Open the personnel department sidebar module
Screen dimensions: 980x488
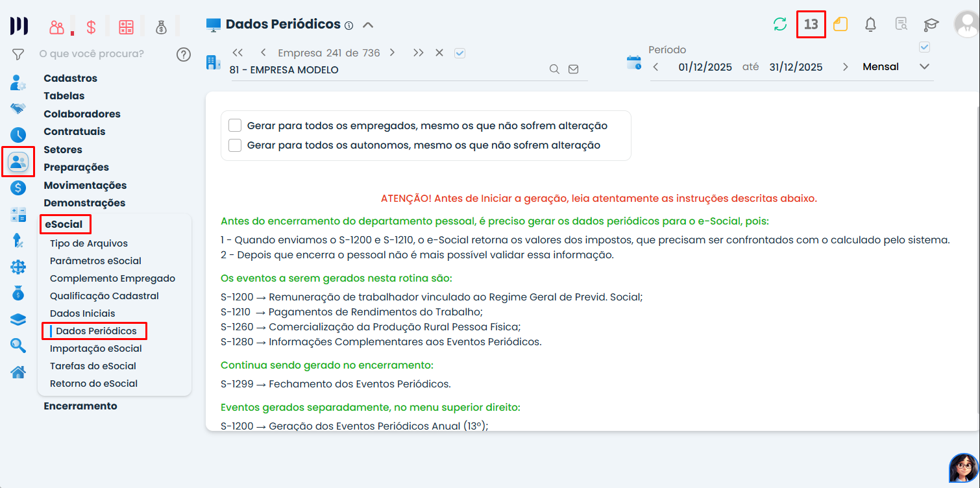(18, 162)
